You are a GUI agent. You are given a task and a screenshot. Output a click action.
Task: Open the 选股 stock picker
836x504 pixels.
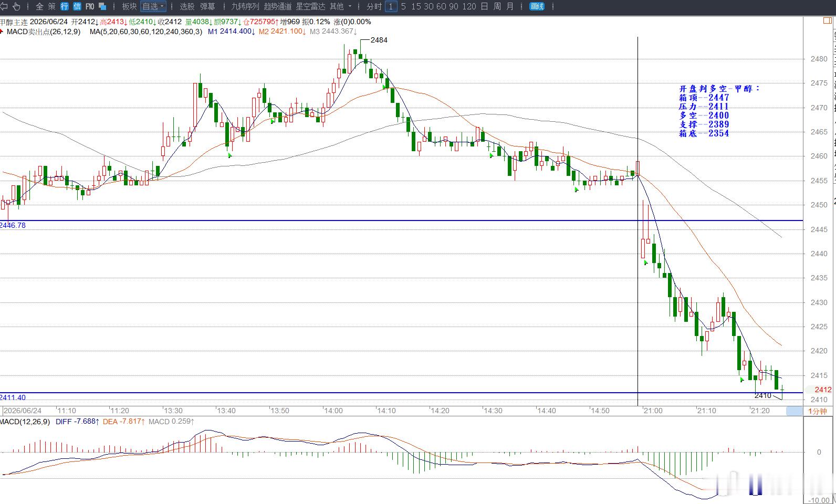pos(187,6)
